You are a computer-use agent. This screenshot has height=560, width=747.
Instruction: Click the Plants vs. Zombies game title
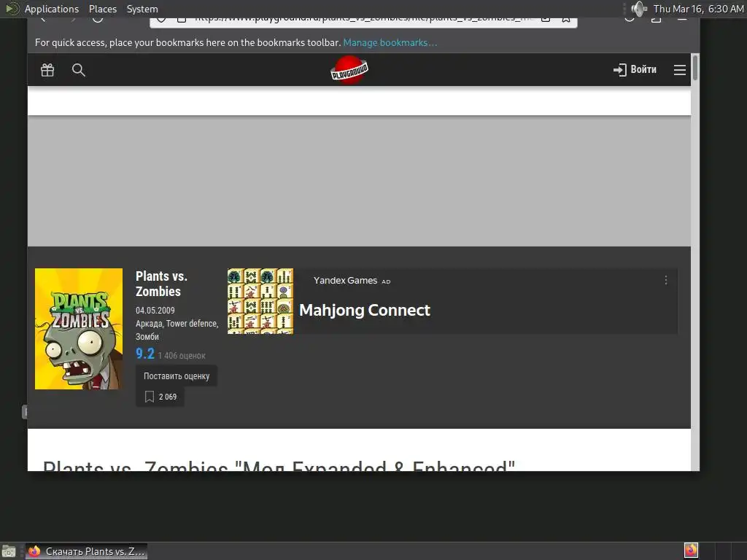[x=161, y=284]
